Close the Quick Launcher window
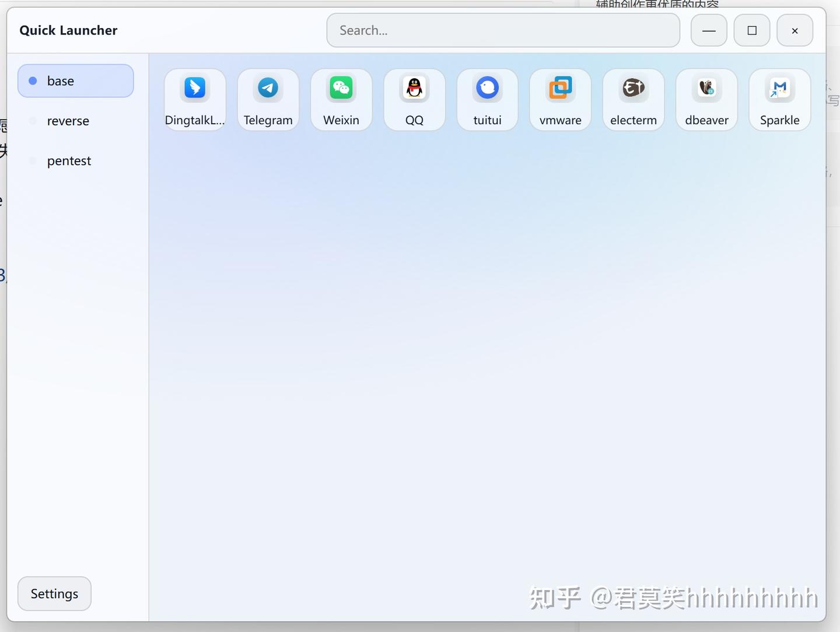The image size is (840, 632). [795, 30]
